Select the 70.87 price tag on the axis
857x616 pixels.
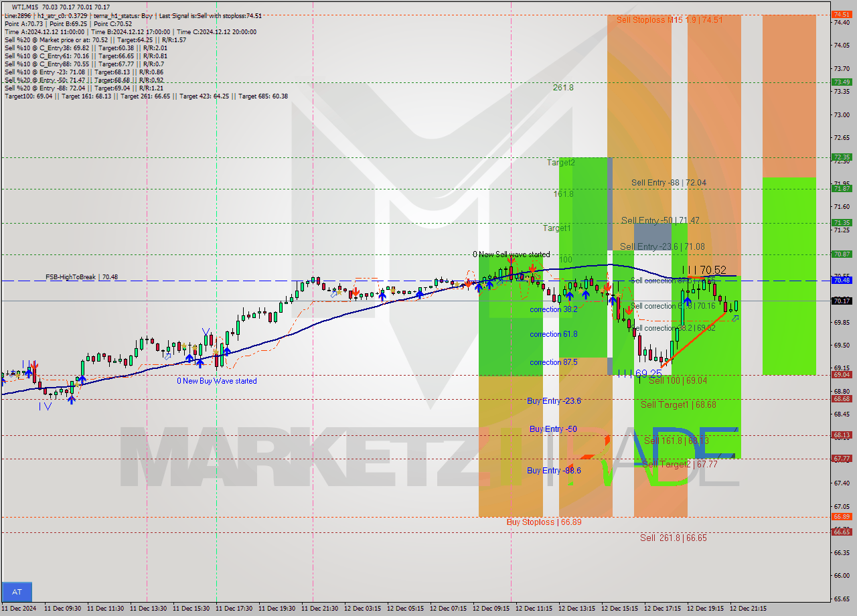842,254
